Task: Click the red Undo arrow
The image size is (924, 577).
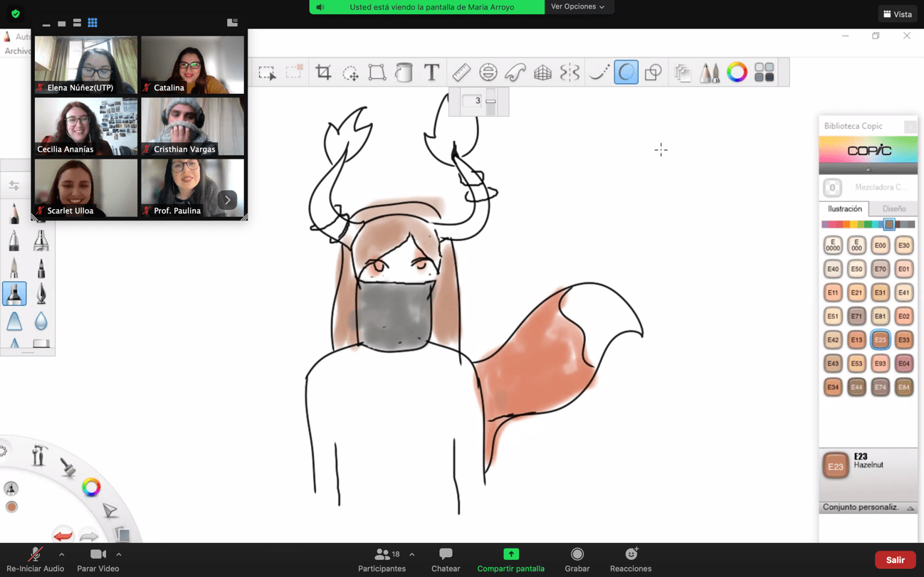Action: point(63,535)
